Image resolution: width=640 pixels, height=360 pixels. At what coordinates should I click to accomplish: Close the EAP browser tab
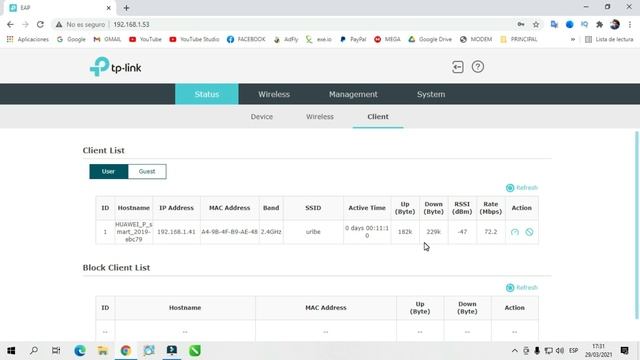(x=109, y=8)
